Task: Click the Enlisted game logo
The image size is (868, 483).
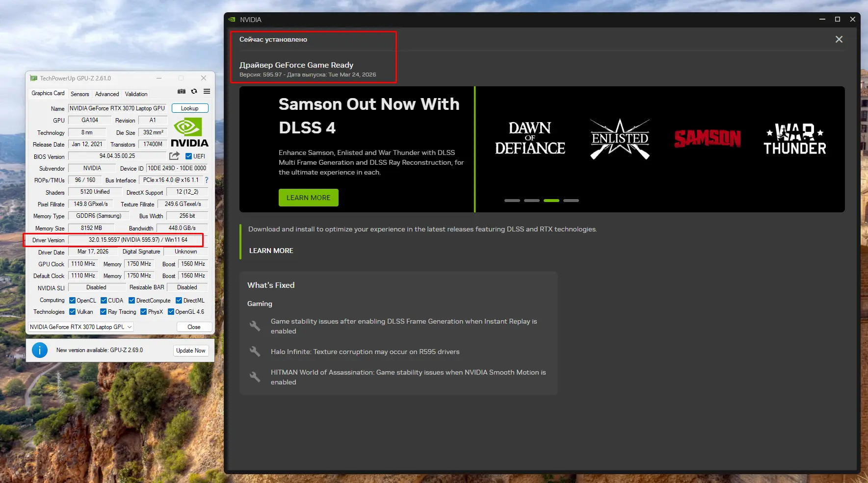Action: tap(620, 139)
